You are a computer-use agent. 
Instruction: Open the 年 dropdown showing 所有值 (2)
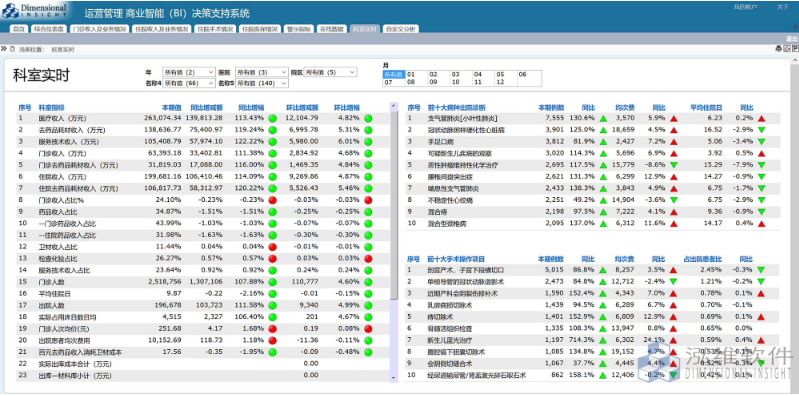click(x=189, y=72)
